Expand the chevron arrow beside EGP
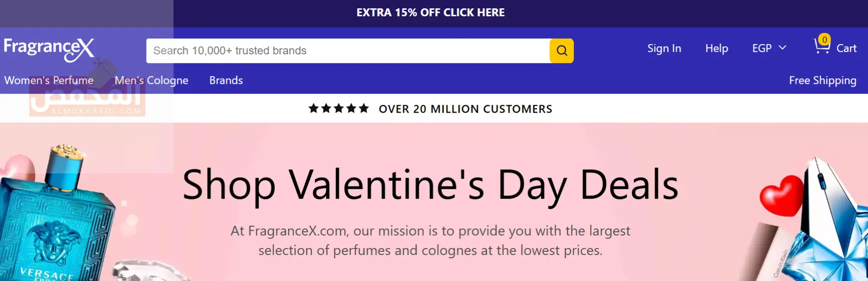Screen dimensions: 868x281 coord(783,48)
